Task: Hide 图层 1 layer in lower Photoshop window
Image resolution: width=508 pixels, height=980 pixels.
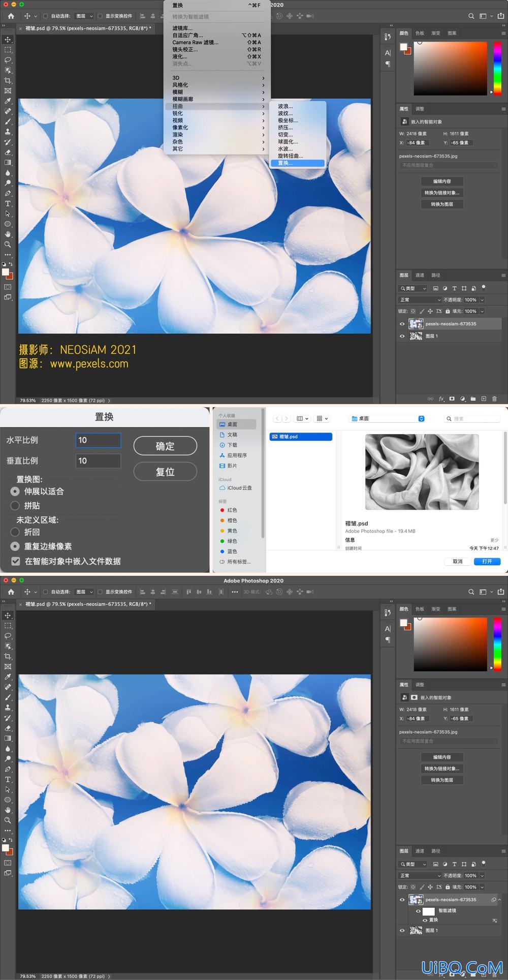Action: 402,930
